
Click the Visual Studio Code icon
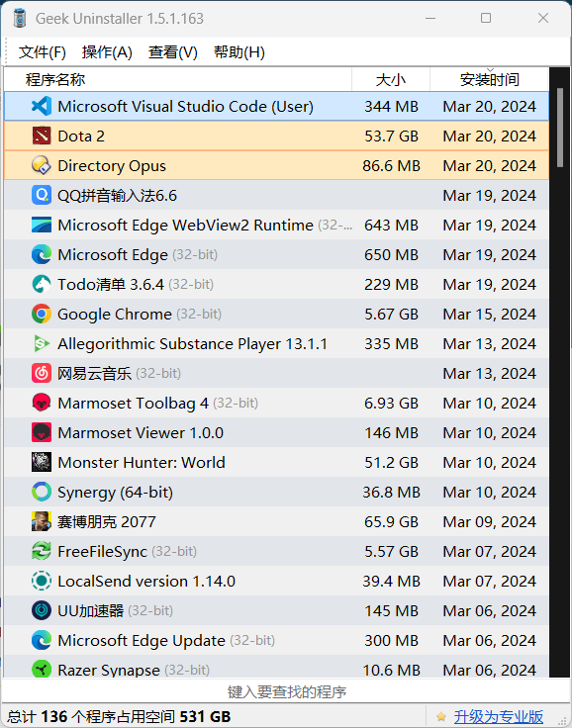[42, 106]
